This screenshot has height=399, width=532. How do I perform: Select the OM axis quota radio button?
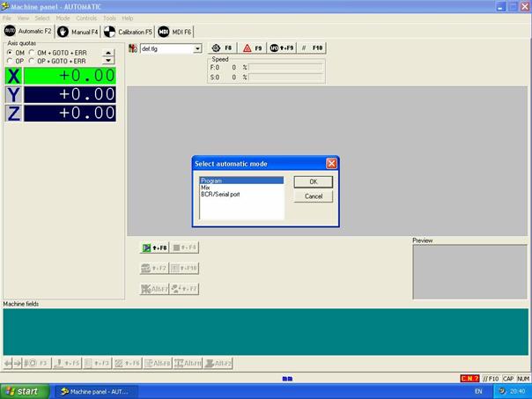coord(10,53)
